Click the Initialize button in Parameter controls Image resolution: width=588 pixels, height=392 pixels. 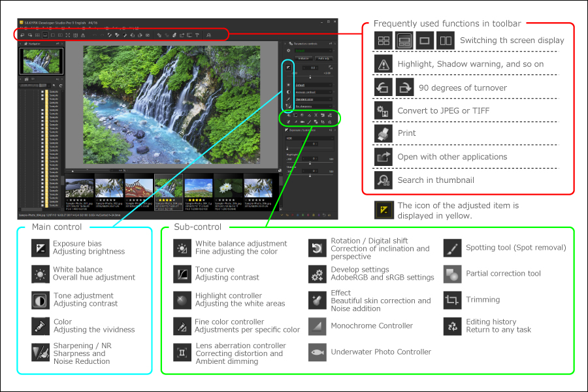click(x=304, y=59)
